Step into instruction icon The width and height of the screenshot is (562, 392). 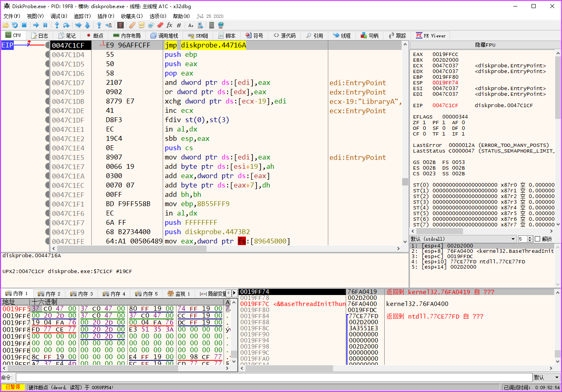(57, 25)
